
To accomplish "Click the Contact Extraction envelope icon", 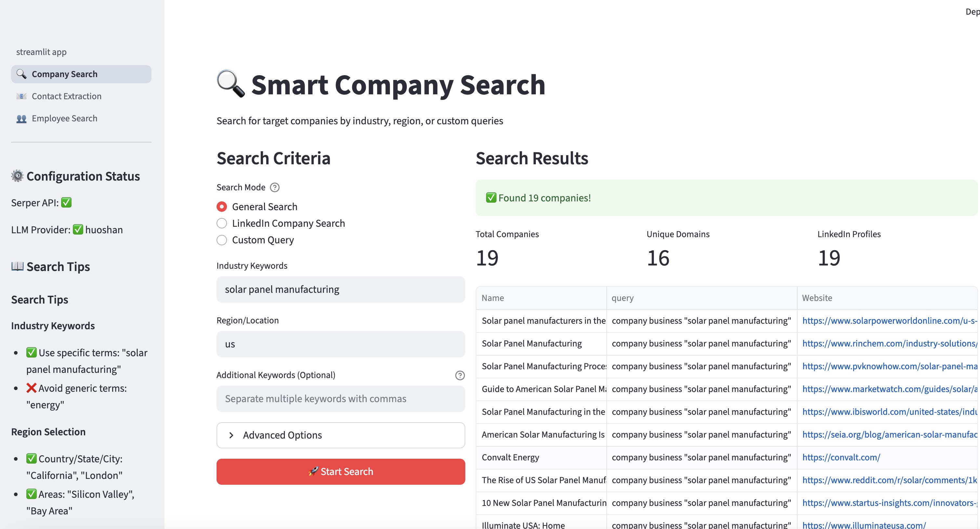I will click(21, 96).
